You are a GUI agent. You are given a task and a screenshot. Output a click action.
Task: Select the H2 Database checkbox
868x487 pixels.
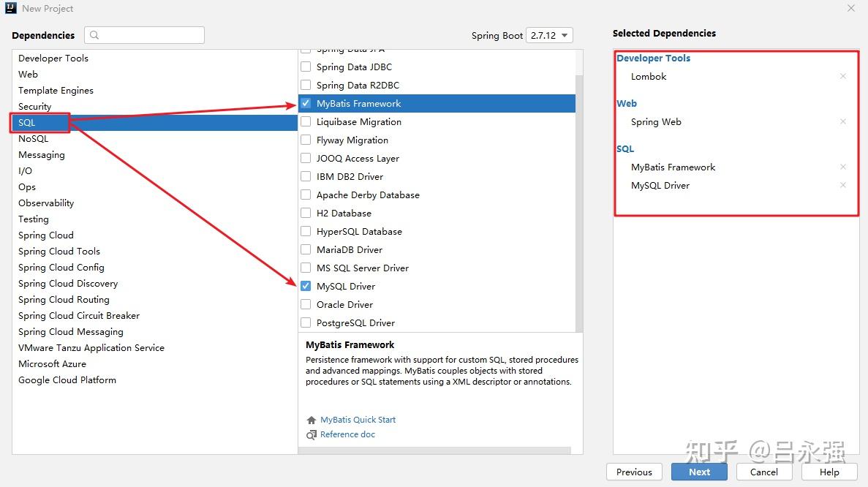(306, 213)
